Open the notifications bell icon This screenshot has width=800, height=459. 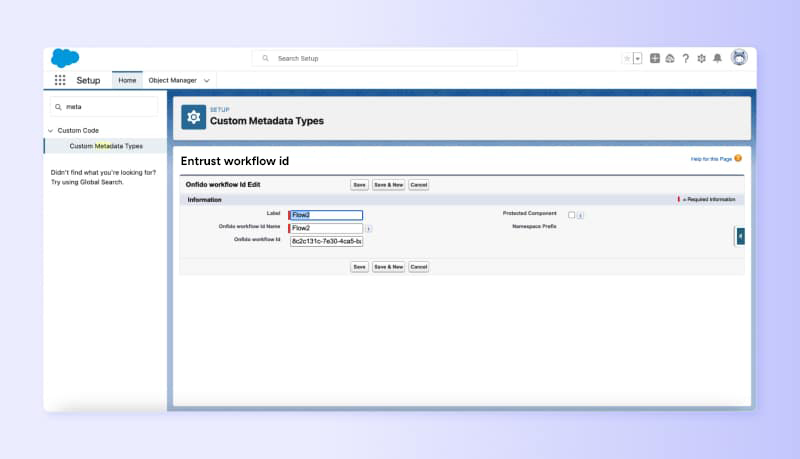pyautogui.click(x=717, y=59)
